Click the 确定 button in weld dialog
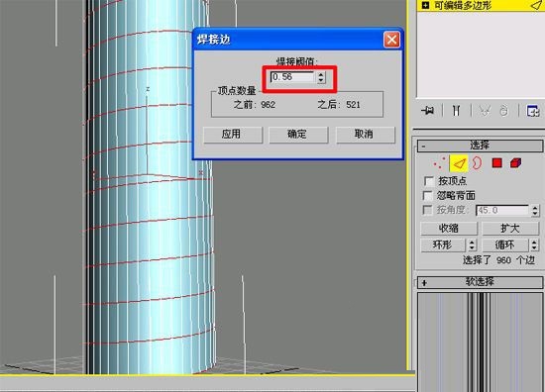 (x=298, y=135)
